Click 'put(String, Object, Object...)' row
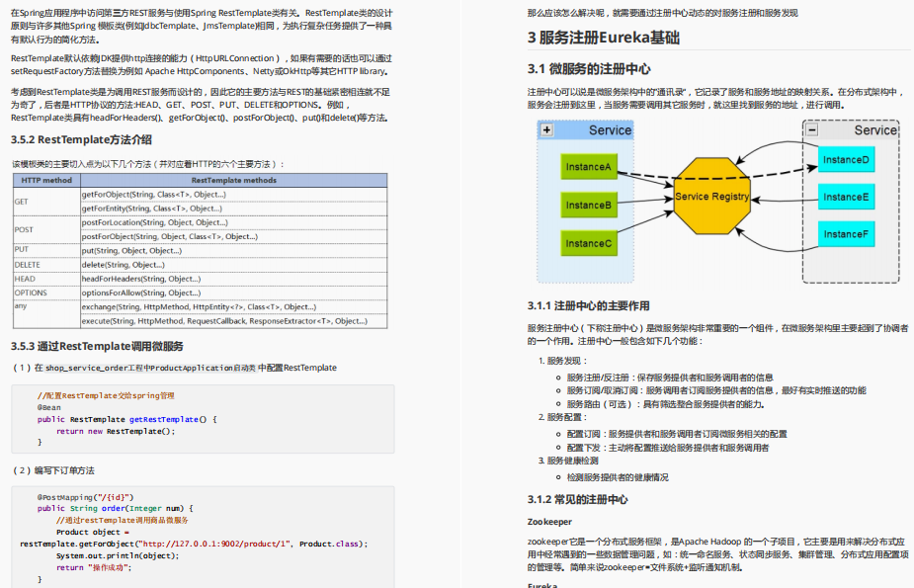Image resolution: width=914 pixels, height=588 pixels. tap(234, 251)
